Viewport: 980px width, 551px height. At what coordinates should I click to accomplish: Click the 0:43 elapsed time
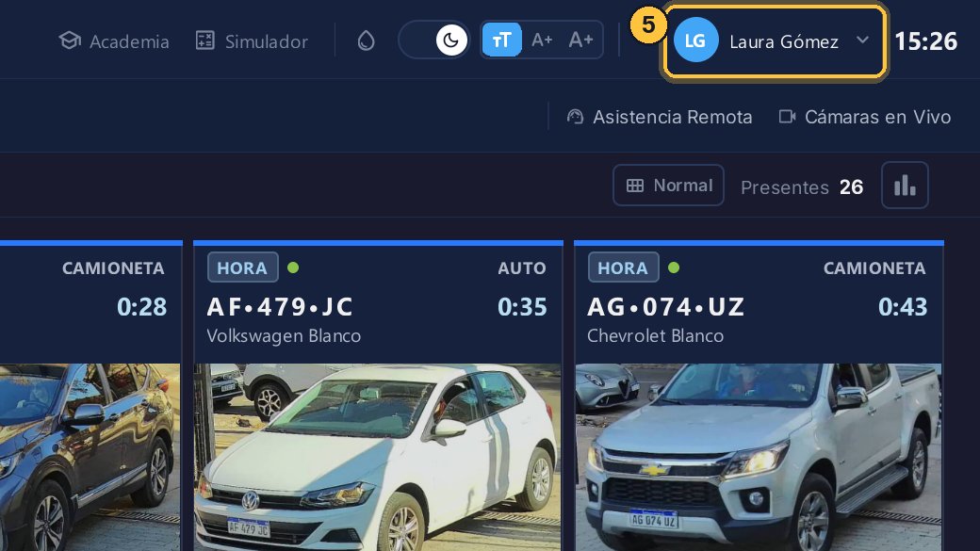point(903,307)
